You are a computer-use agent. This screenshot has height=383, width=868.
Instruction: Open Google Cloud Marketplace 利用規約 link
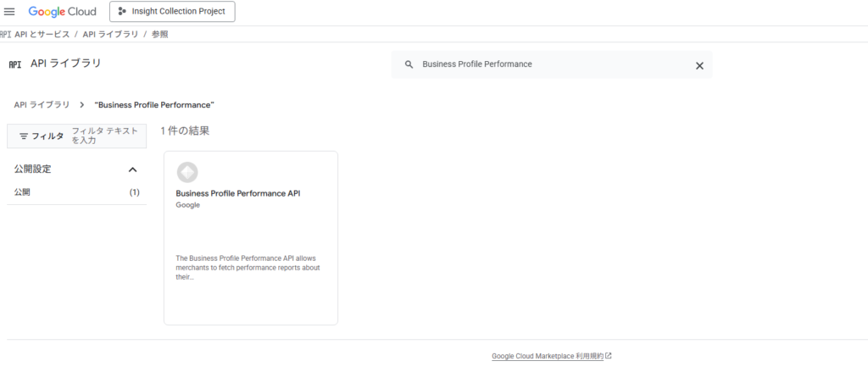547,357
